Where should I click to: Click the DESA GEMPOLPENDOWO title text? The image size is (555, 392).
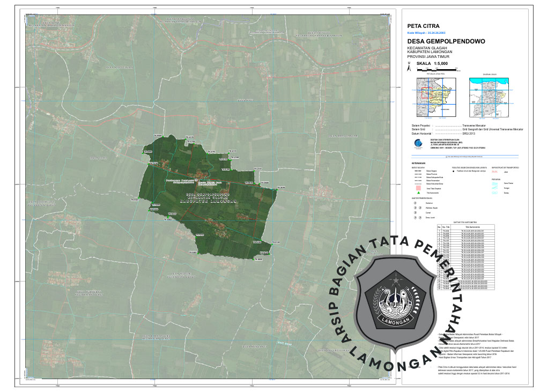click(446, 41)
